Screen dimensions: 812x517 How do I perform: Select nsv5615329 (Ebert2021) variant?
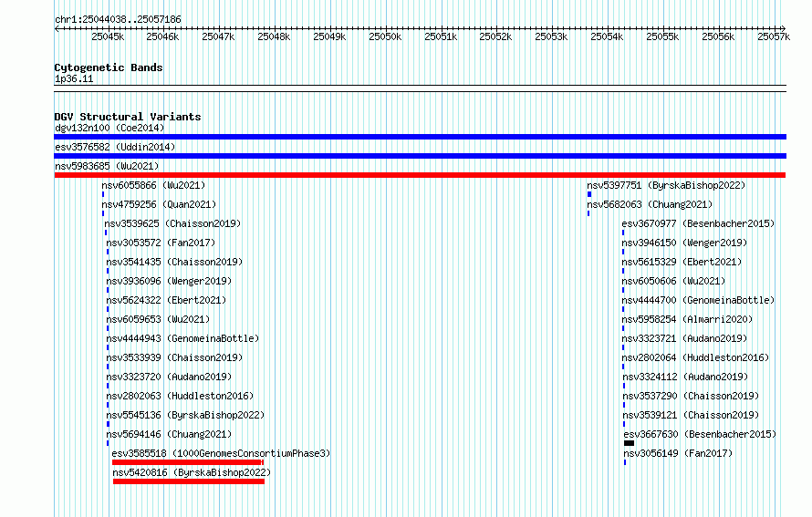[682, 262]
